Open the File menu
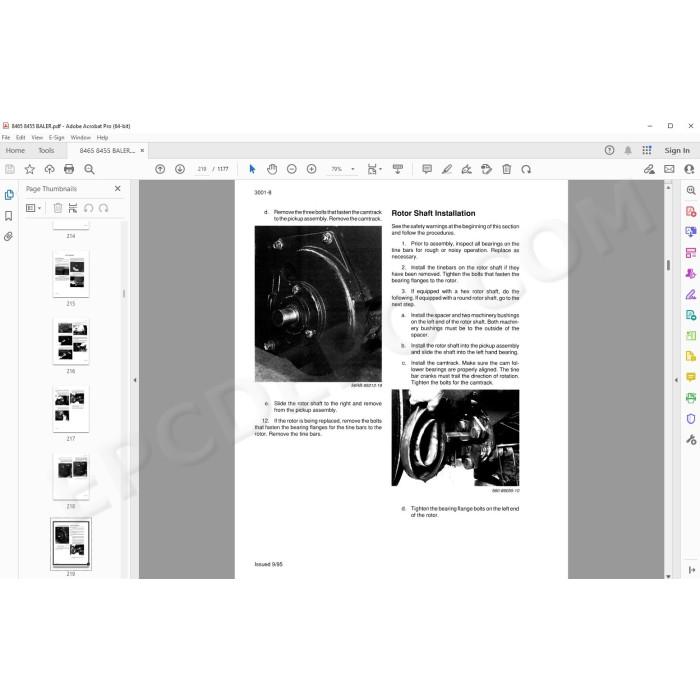The image size is (700, 700). point(6,138)
